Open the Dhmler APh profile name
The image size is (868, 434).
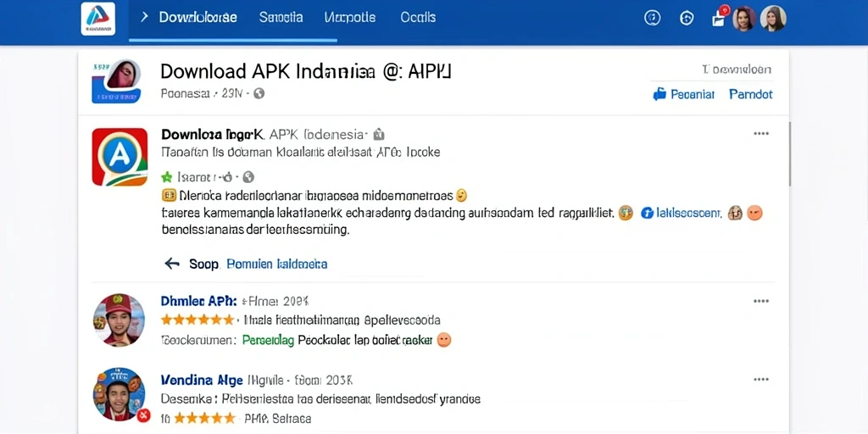click(x=198, y=301)
